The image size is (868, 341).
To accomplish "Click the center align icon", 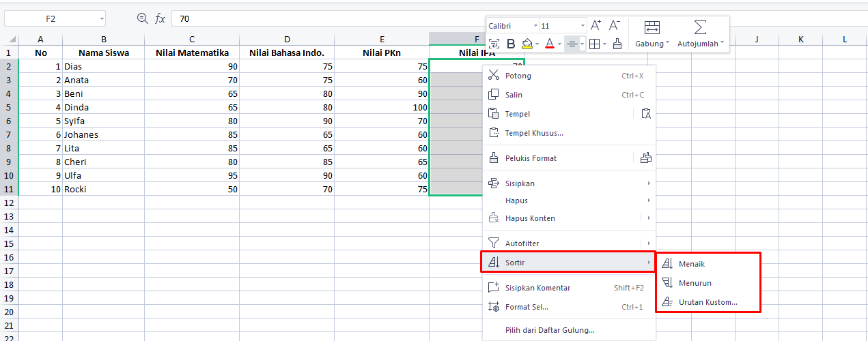I will tap(572, 44).
